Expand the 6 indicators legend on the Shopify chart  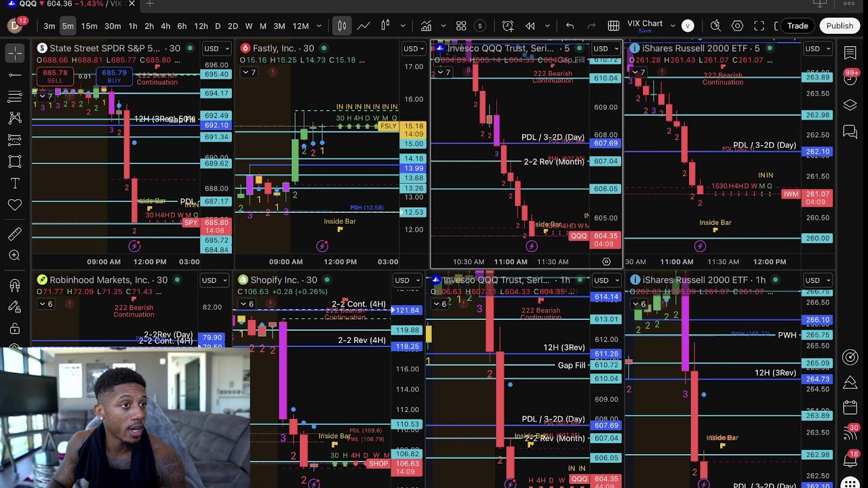coord(247,304)
